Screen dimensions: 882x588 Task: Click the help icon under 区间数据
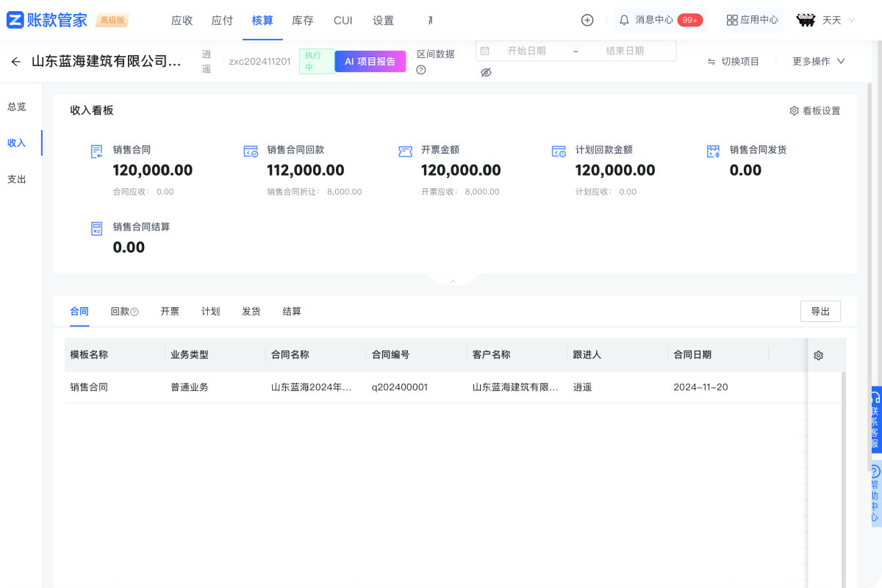pos(421,71)
